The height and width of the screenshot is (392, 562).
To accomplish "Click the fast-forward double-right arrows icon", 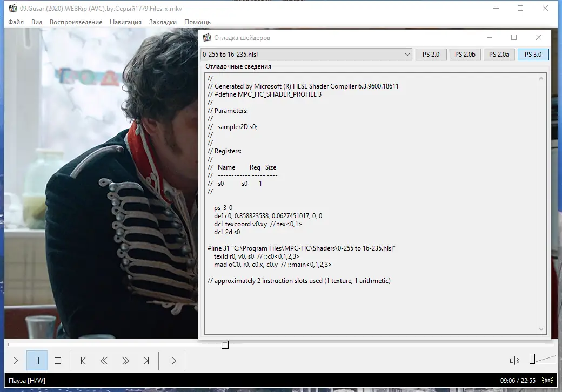I will tap(125, 361).
